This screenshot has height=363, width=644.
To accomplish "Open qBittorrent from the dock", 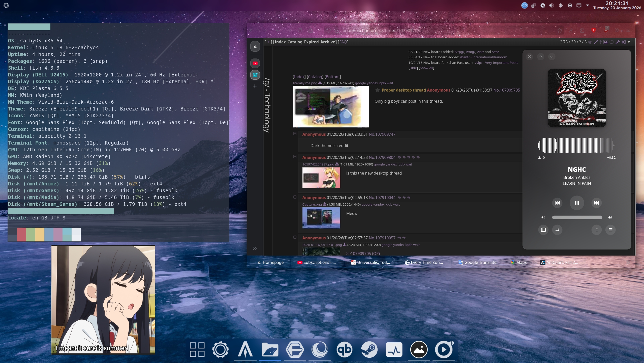I will tap(344, 350).
